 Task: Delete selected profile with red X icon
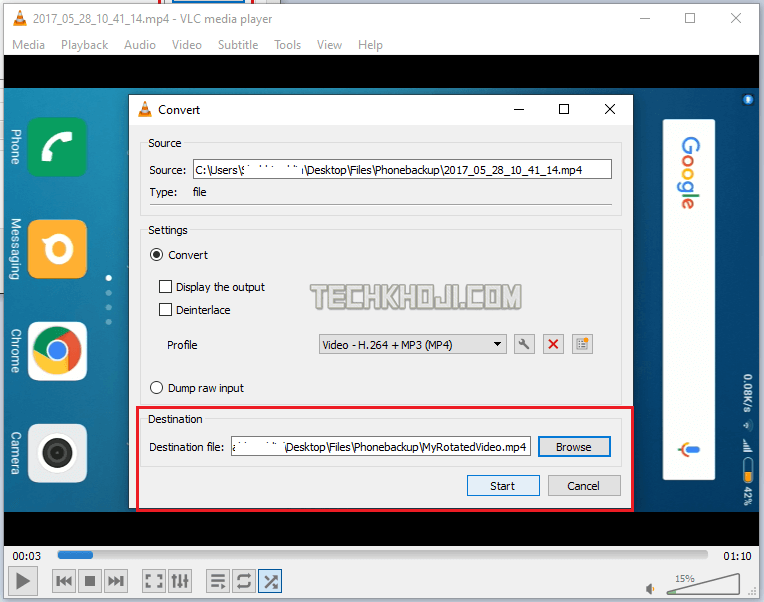point(553,344)
